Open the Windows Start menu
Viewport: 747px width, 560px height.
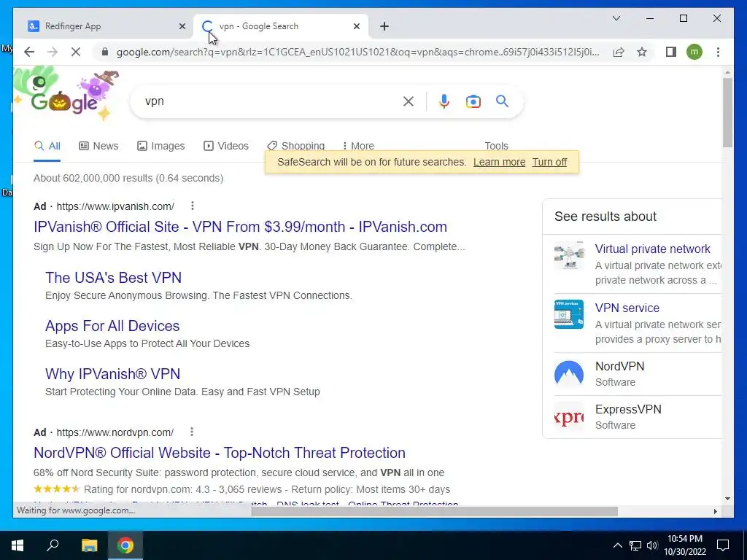[x=18, y=545]
